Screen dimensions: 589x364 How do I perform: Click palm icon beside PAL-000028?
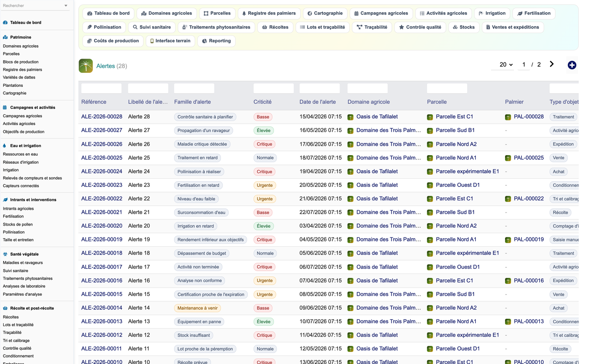click(508, 117)
